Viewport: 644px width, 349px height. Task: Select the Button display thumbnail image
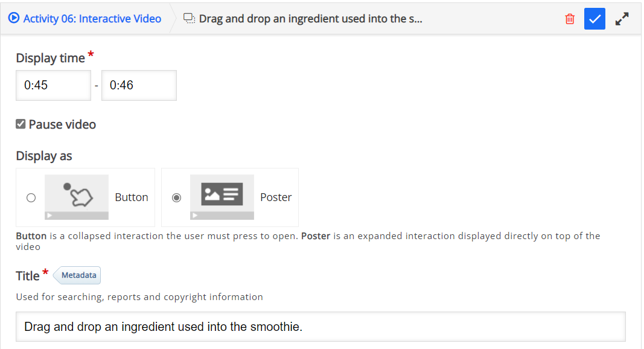point(77,197)
